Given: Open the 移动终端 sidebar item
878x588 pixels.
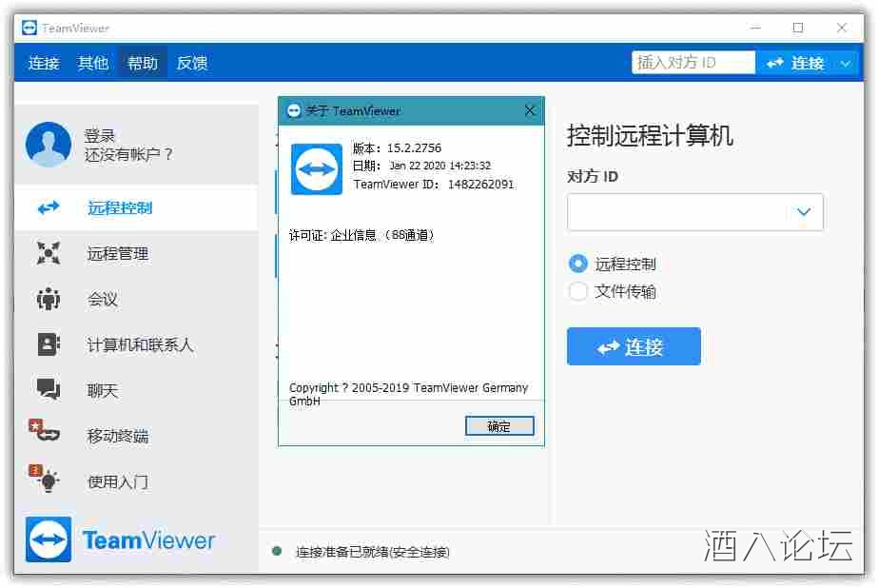Looking at the screenshot, I should coord(136,435).
